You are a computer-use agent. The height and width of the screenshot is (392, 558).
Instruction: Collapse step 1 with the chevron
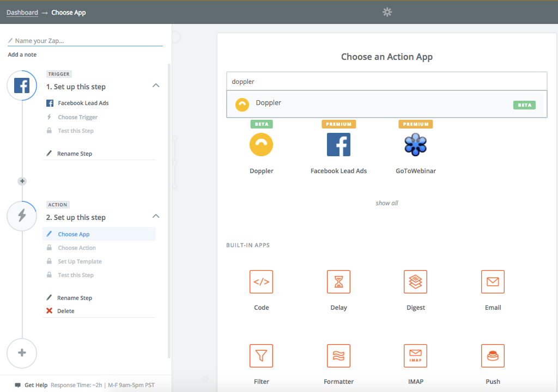pyautogui.click(x=156, y=85)
